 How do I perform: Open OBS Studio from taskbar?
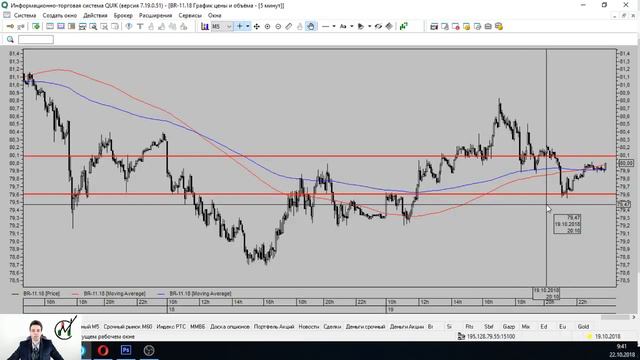(x=149, y=350)
